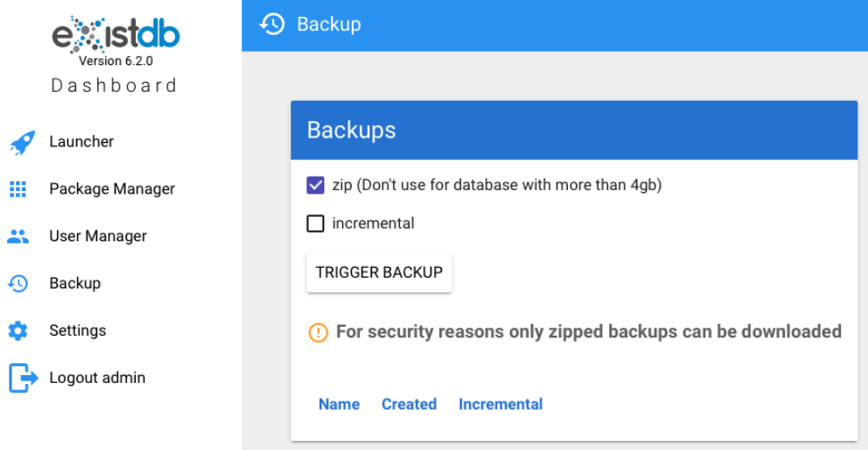Click the Backup history icon in sidebar
This screenshot has height=450, width=868.
pyautogui.click(x=18, y=284)
